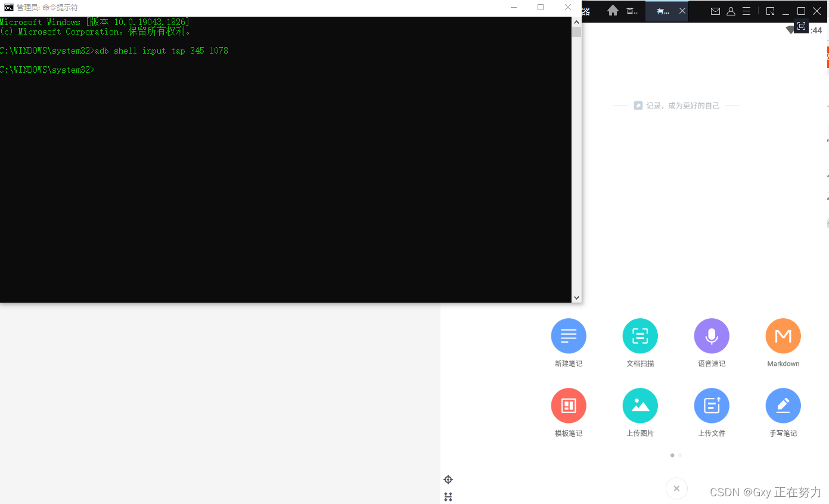This screenshot has height=504, width=829.
Task: Open the 文档扫描 document scan option
Action: (x=640, y=336)
